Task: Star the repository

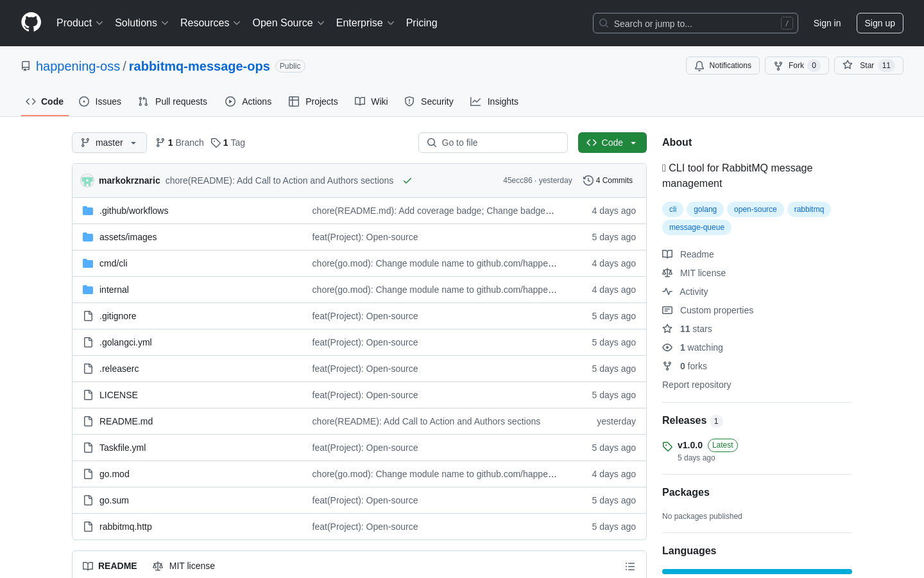Action: point(868,66)
